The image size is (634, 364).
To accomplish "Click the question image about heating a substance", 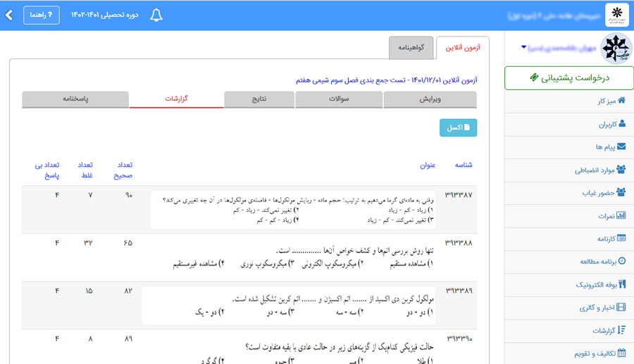I will (x=293, y=210).
